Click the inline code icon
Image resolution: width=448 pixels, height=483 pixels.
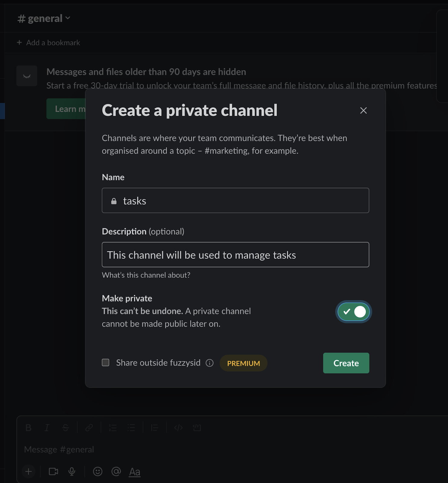coord(178,428)
